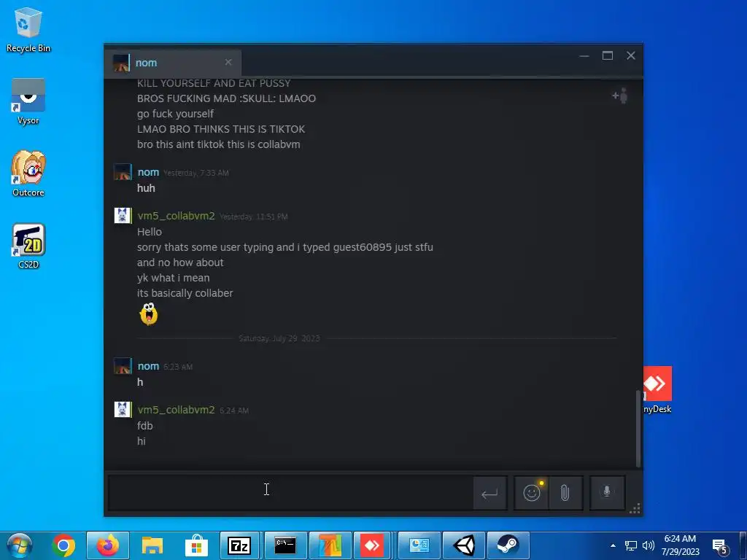The image size is (747, 560).
Task: Click the paperclip attach file icon
Action: (x=565, y=492)
